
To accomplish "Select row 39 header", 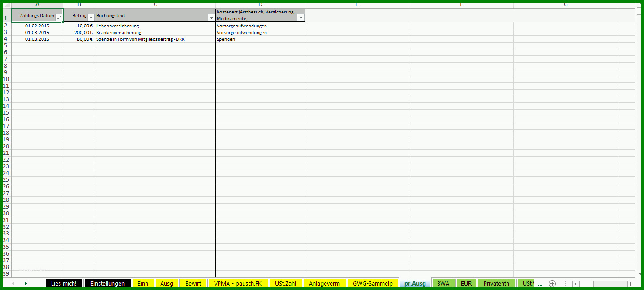I will 6,274.
